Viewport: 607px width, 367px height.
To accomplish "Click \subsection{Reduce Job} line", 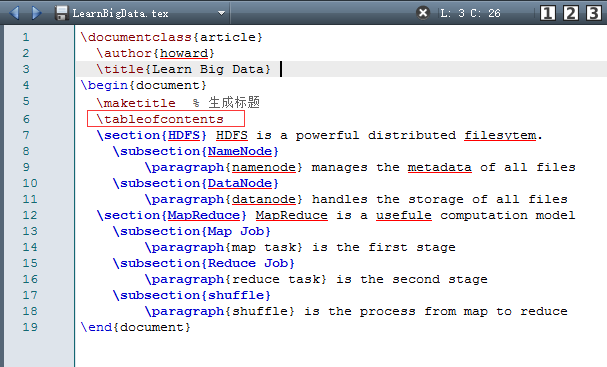I will point(204,263).
